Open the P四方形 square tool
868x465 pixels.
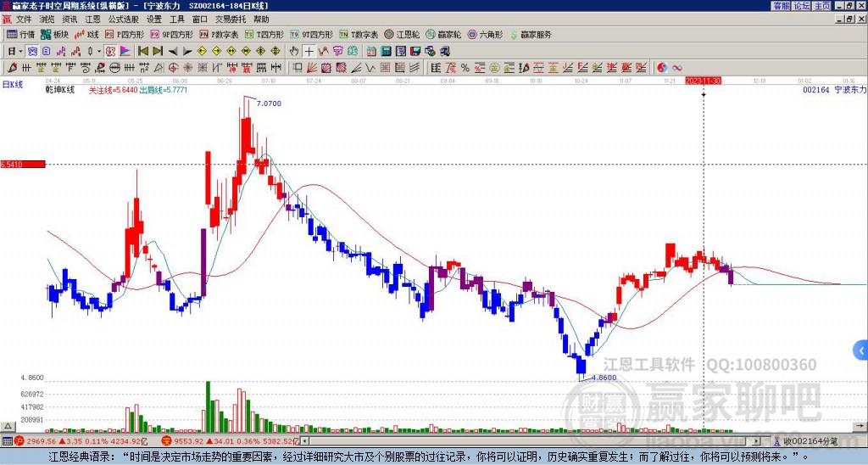(125, 34)
